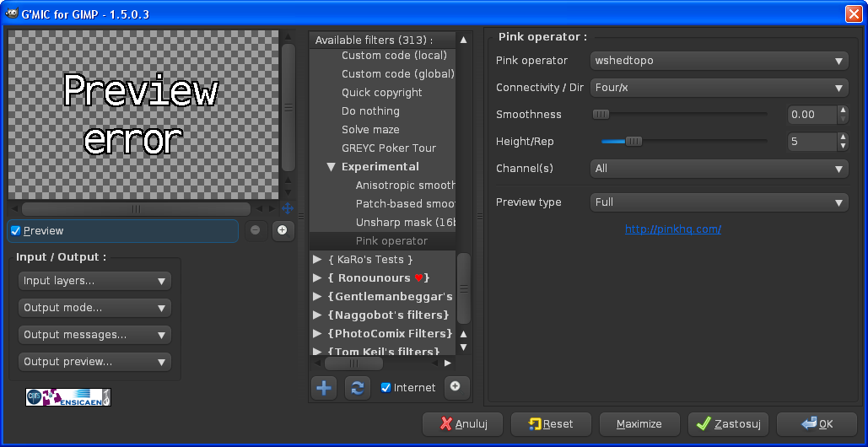Click the Maximize button
The width and height of the screenshot is (868, 447).
coord(640,424)
